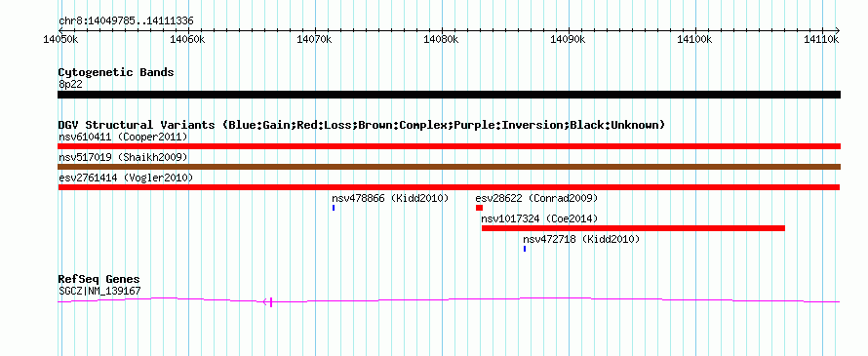The height and width of the screenshot is (356, 868).
Task: Click the 14060k ruler label
Action: 187,39
